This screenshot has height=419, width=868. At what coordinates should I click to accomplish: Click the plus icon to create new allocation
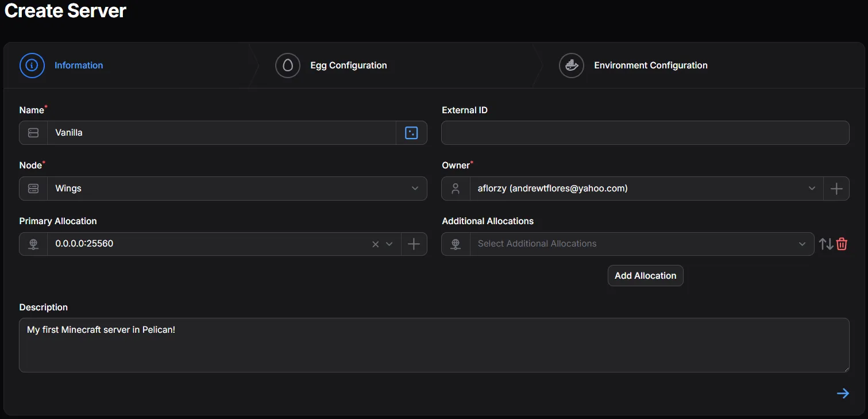pos(414,244)
